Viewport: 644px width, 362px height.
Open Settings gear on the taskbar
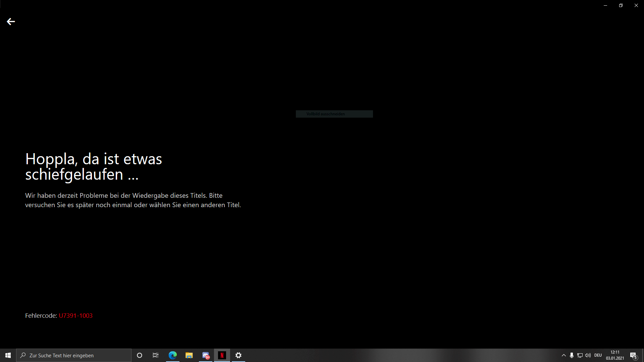click(238, 355)
